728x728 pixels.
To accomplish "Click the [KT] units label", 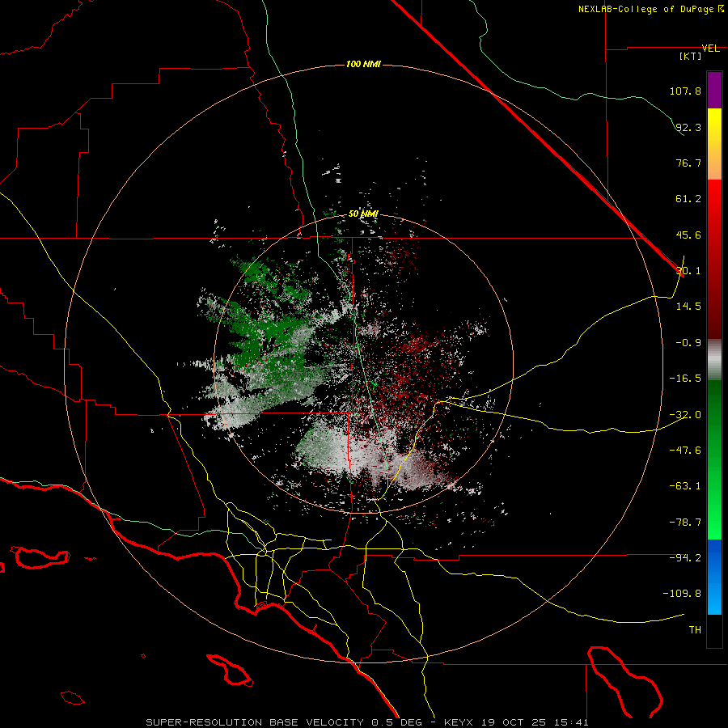I will click(x=690, y=56).
